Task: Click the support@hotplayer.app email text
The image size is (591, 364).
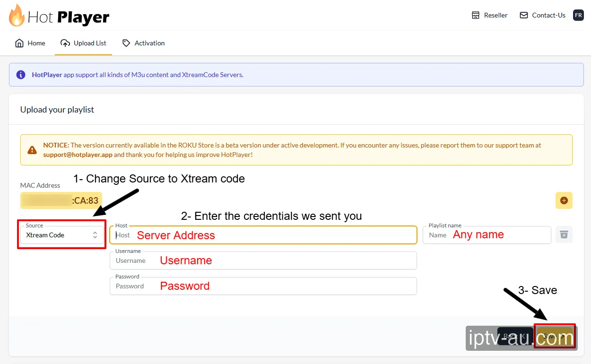Action: coord(78,155)
